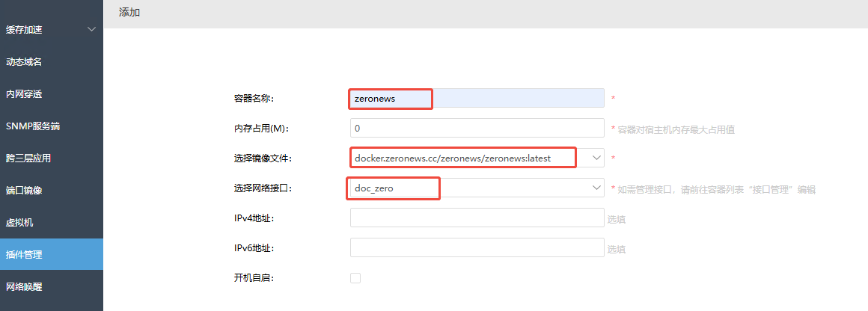
Task: Click into the IPv4地址 input field
Action: 477,218
